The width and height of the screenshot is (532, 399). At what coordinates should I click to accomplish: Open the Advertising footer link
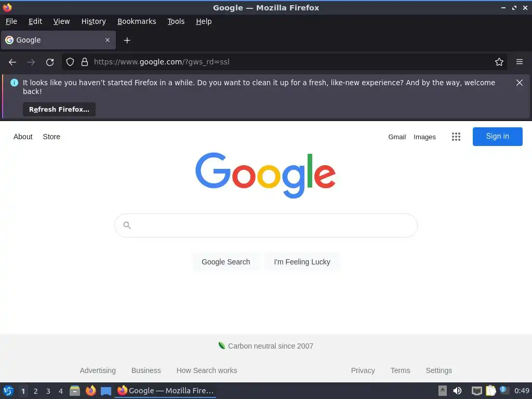[x=98, y=370]
